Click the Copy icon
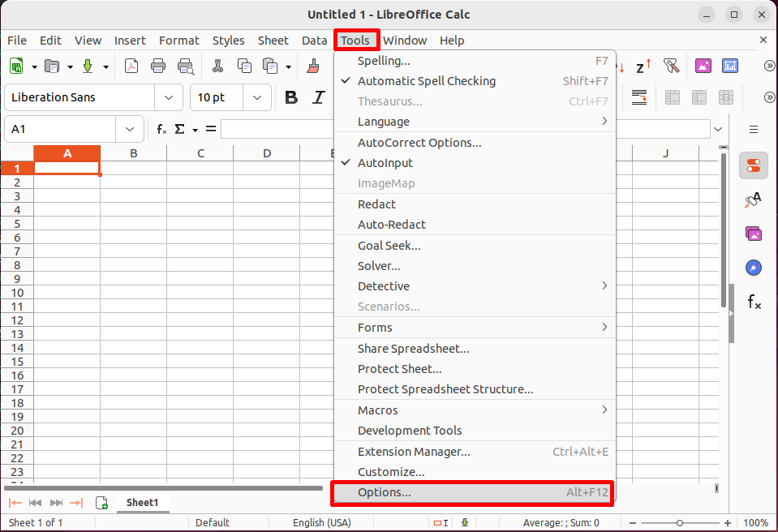The image size is (778, 532). point(244,66)
